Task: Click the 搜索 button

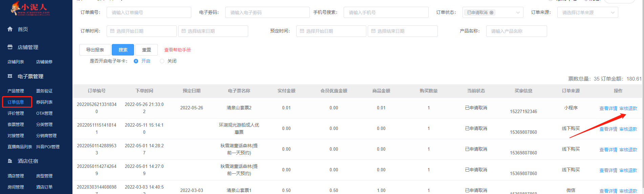Action: (123, 50)
